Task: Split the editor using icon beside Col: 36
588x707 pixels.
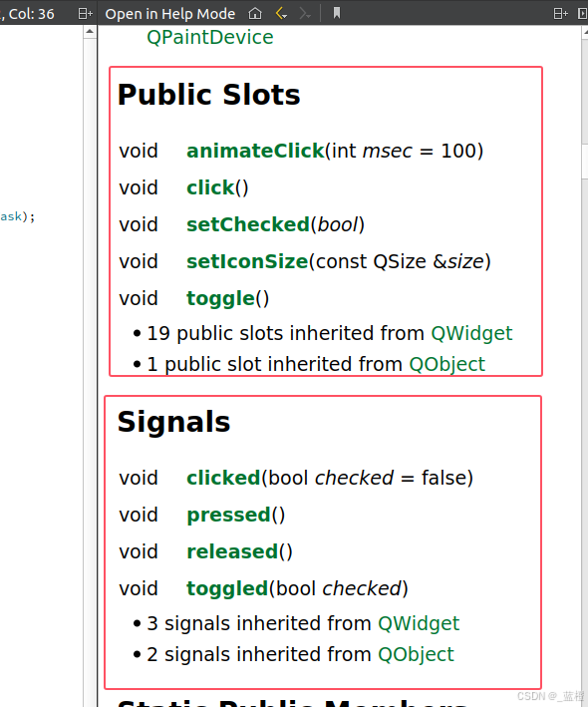Action: point(85,14)
